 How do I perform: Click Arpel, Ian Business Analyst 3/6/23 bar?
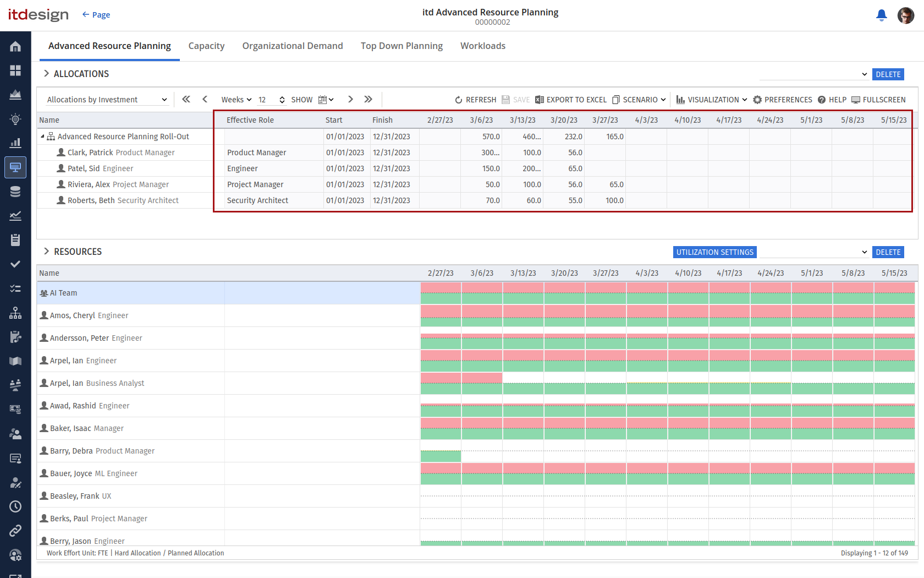482,383
